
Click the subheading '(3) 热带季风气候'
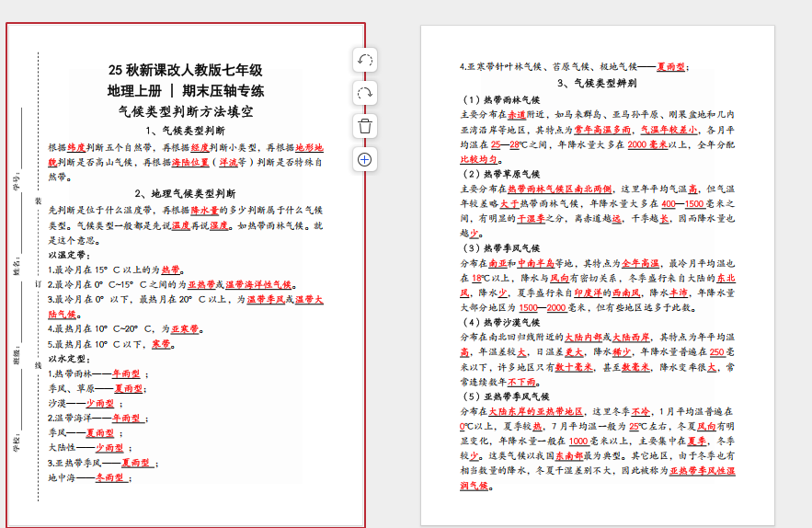click(500, 248)
